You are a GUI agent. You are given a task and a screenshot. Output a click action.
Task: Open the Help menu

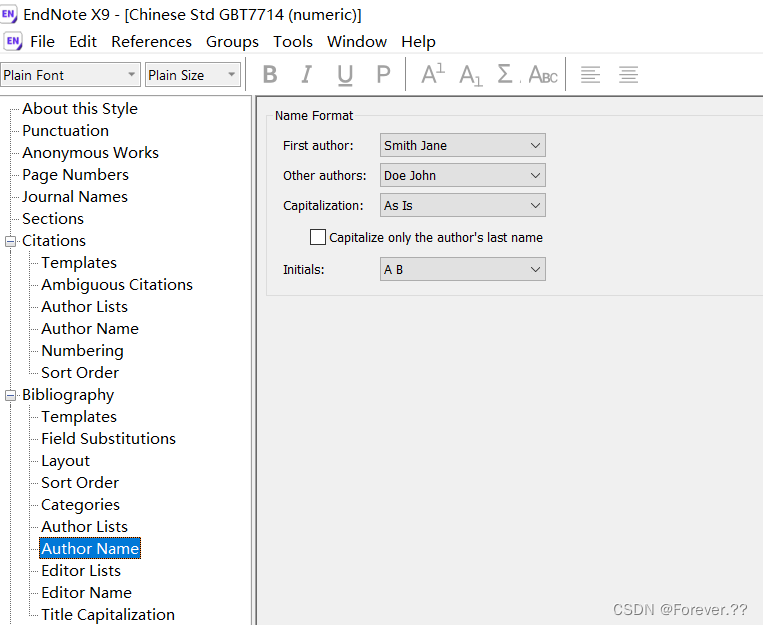[418, 41]
